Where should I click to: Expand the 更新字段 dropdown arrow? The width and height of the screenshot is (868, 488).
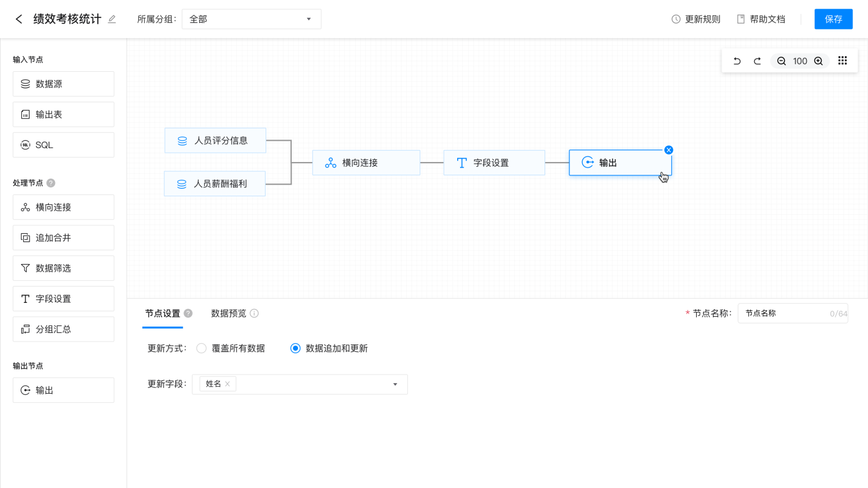click(x=395, y=384)
